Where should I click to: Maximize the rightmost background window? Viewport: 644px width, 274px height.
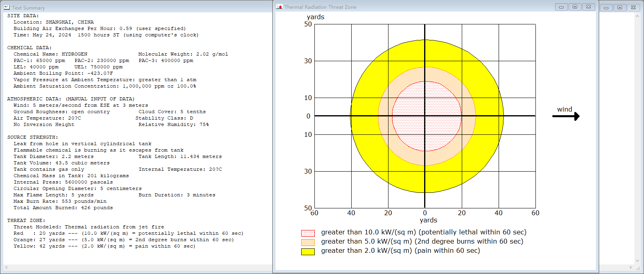(620, 8)
